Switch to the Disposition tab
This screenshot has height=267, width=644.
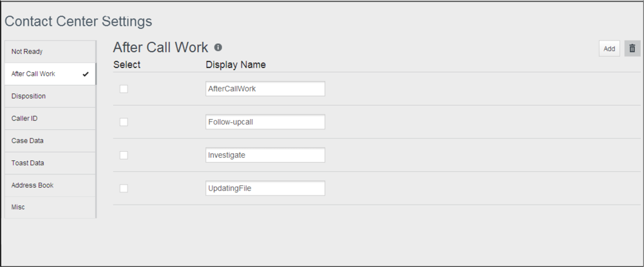coord(50,97)
